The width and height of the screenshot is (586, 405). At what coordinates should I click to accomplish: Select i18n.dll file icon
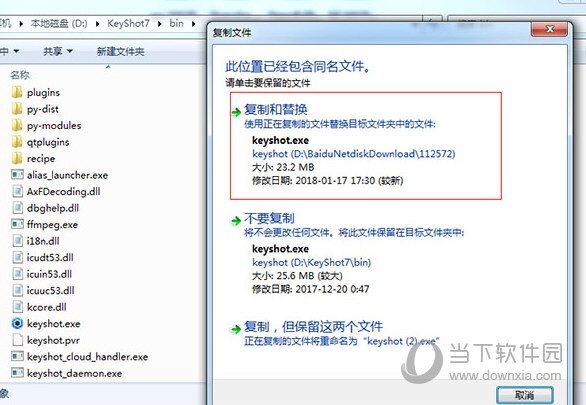17,241
